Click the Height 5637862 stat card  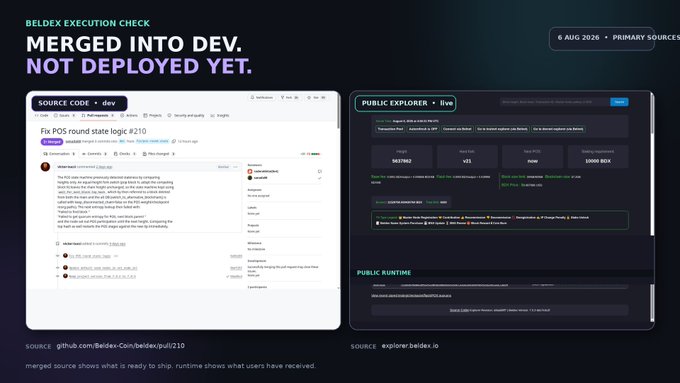tap(402, 157)
